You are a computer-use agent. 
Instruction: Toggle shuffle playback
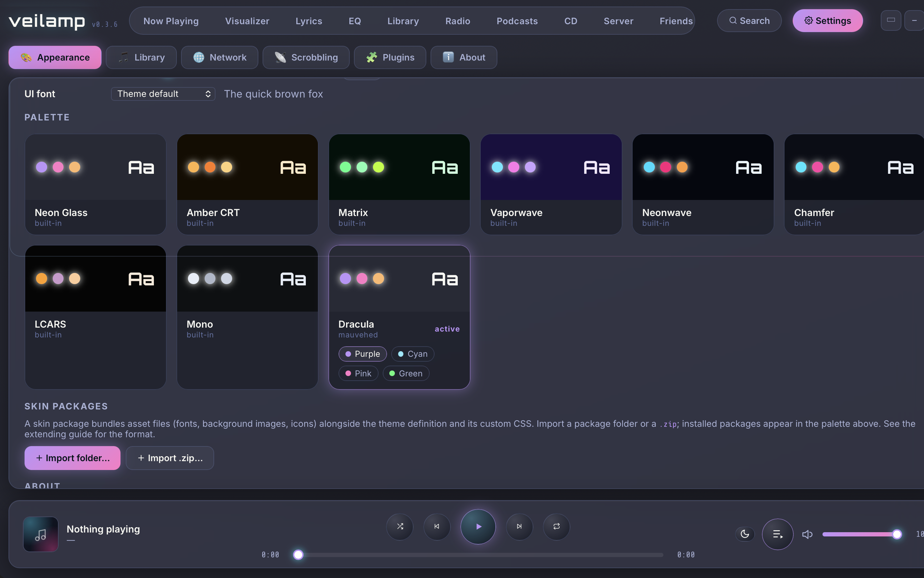pos(400,526)
